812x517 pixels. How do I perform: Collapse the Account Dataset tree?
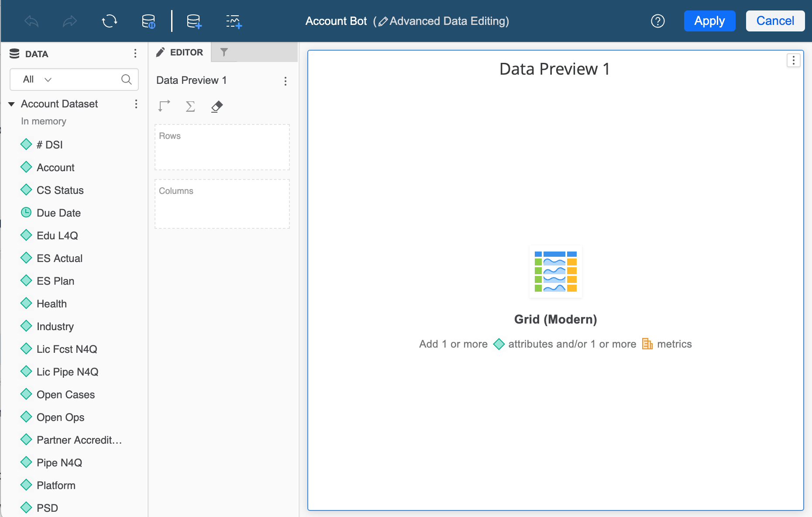click(12, 104)
